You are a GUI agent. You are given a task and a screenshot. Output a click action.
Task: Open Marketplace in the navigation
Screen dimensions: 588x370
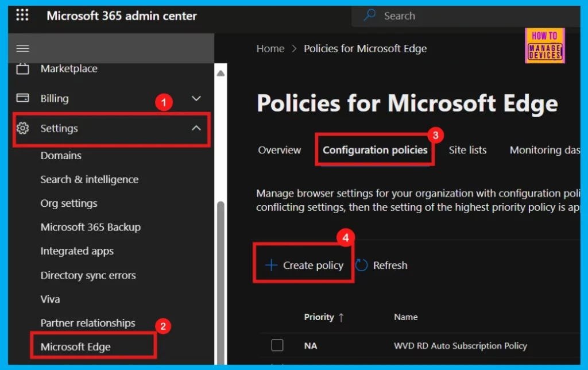pos(69,69)
